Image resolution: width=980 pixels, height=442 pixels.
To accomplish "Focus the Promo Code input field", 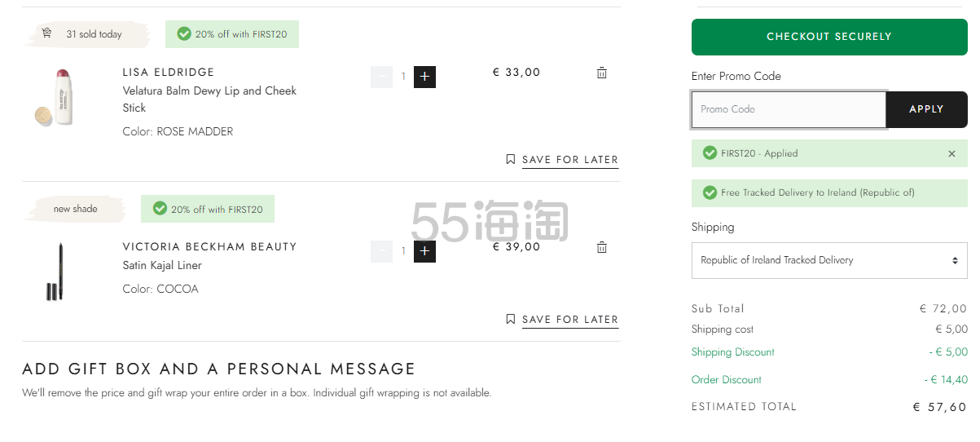I will [x=789, y=109].
